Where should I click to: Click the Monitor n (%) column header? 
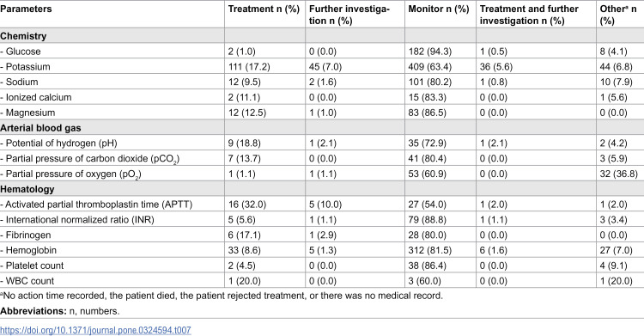click(438, 9)
